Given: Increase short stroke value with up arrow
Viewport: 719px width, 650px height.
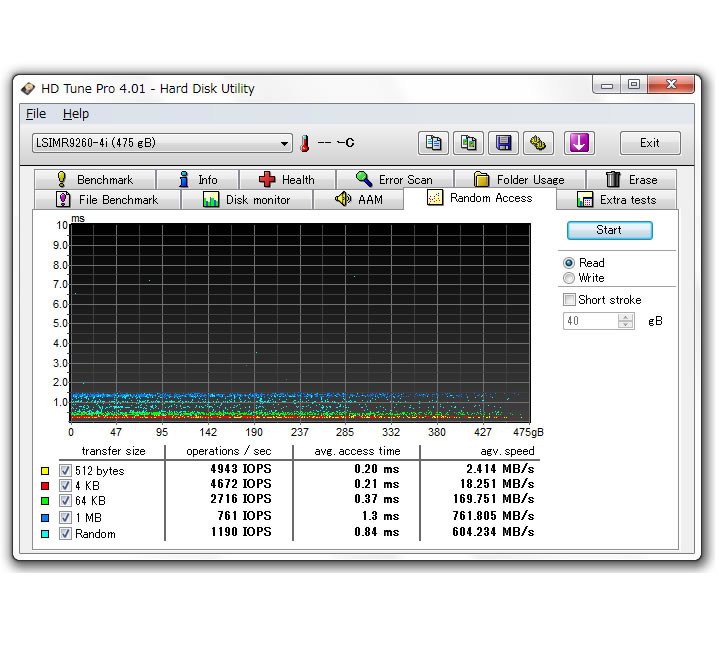Looking at the screenshot, I should coord(626,317).
